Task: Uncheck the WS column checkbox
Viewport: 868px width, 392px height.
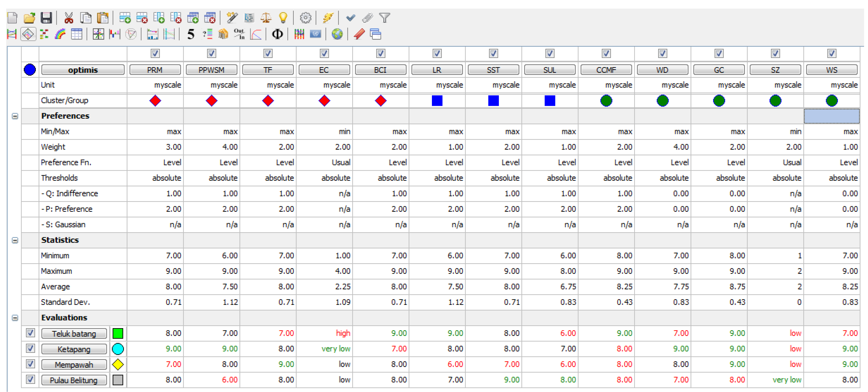Action: [832, 53]
